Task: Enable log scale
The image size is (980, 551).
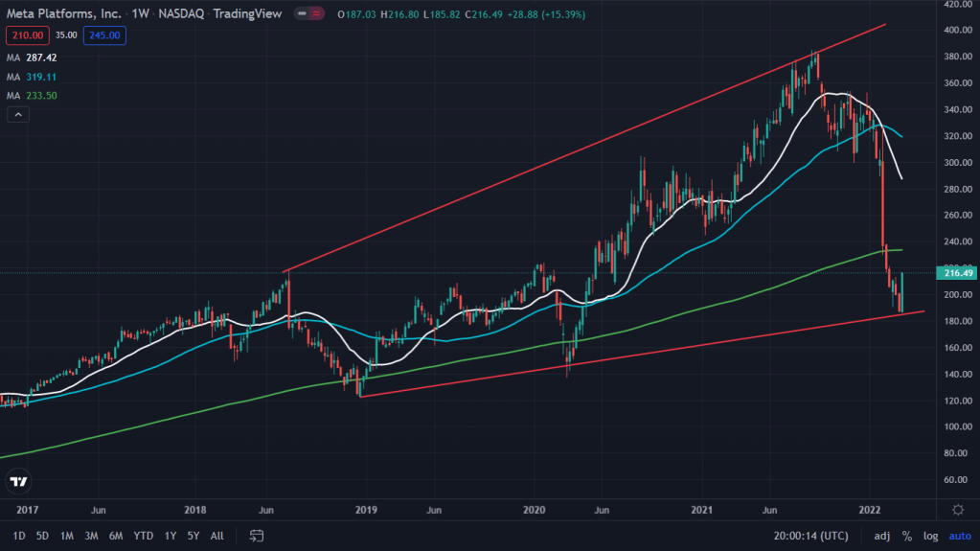Action: point(930,535)
